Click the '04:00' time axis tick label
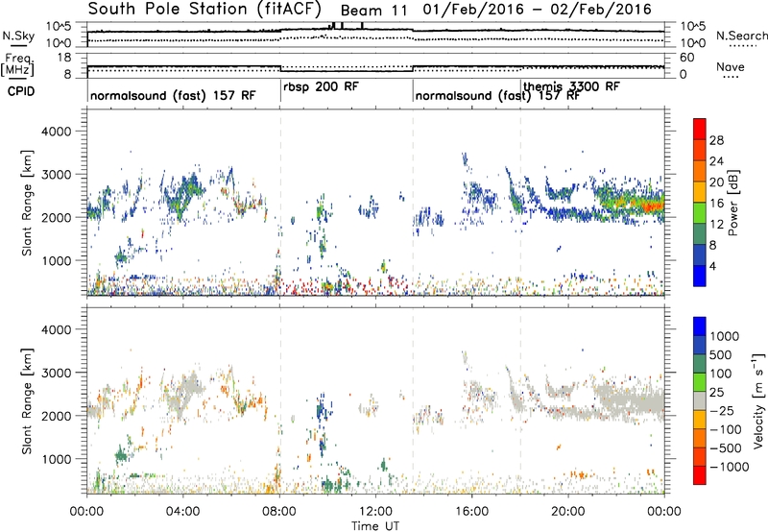The height and width of the screenshot is (532, 768). [183, 512]
